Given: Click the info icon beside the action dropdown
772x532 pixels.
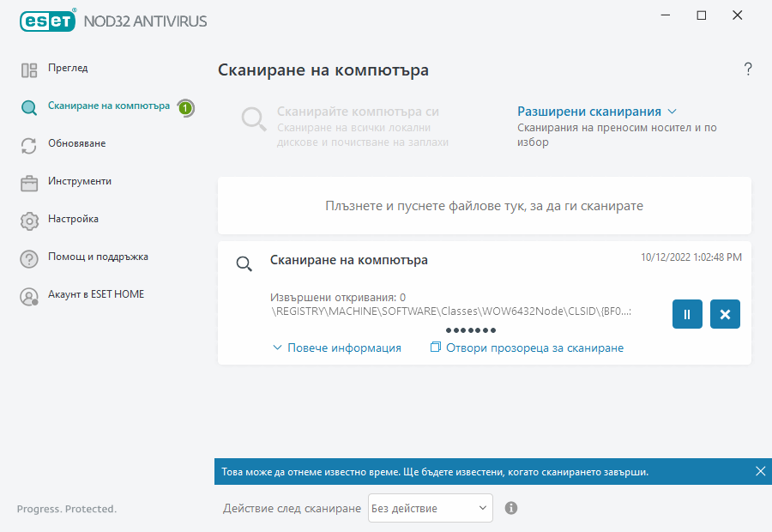Looking at the screenshot, I should [x=510, y=508].
